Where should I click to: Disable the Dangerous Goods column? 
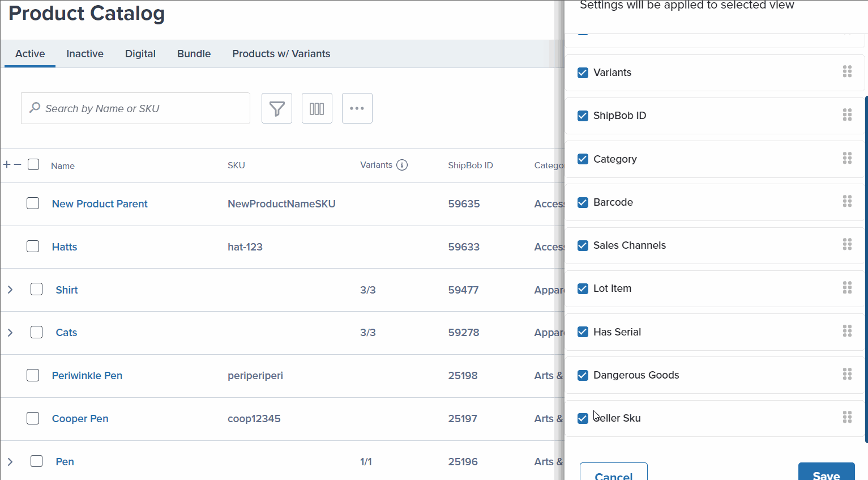583,375
